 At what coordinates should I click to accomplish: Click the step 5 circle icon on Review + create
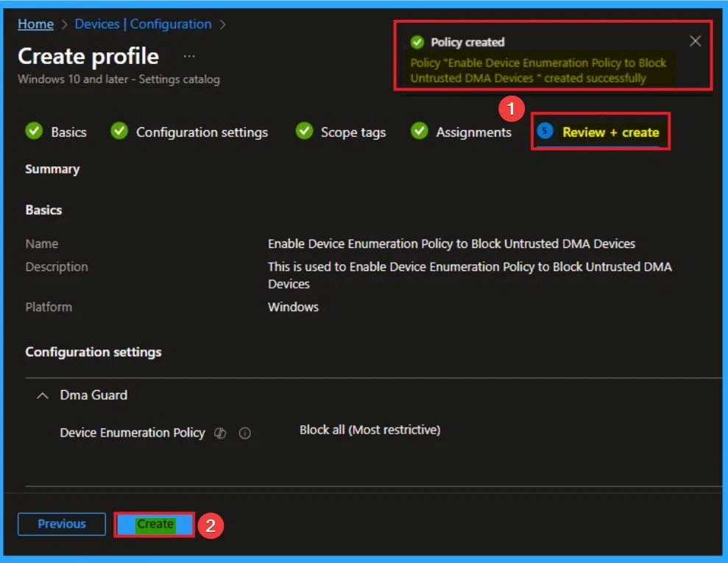click(x=545, y=131)
